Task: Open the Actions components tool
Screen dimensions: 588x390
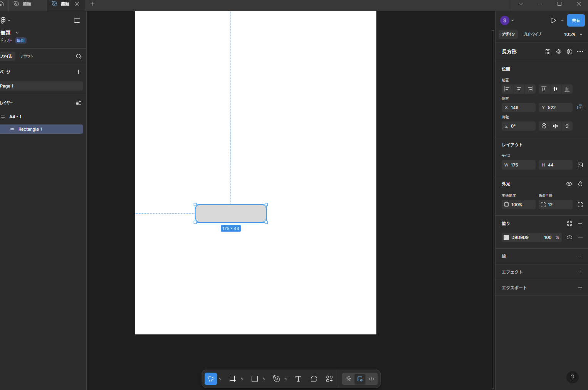Action: (329, 379)
